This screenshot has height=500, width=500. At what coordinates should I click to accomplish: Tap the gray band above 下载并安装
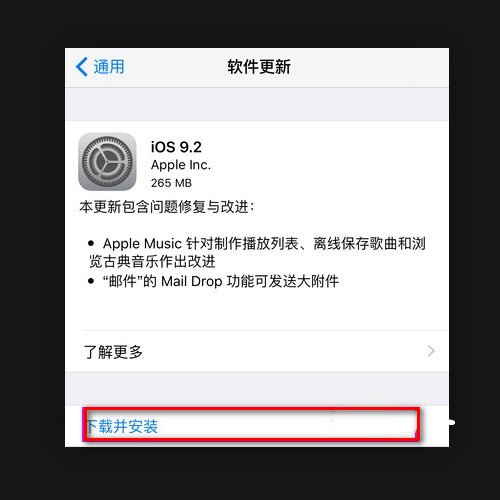click(257, 389)
